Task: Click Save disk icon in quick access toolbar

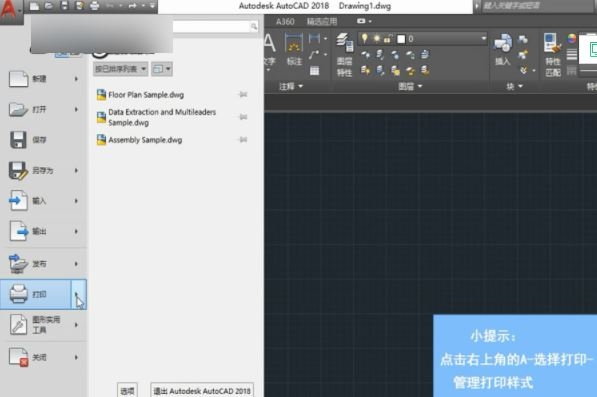Action: point(65,6)
